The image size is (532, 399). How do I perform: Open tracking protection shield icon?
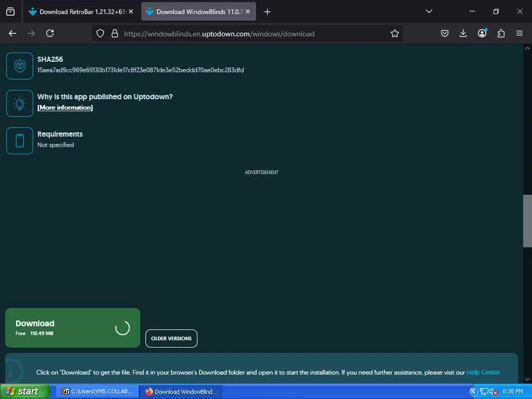pyautogui.click(x=100, y=33)
